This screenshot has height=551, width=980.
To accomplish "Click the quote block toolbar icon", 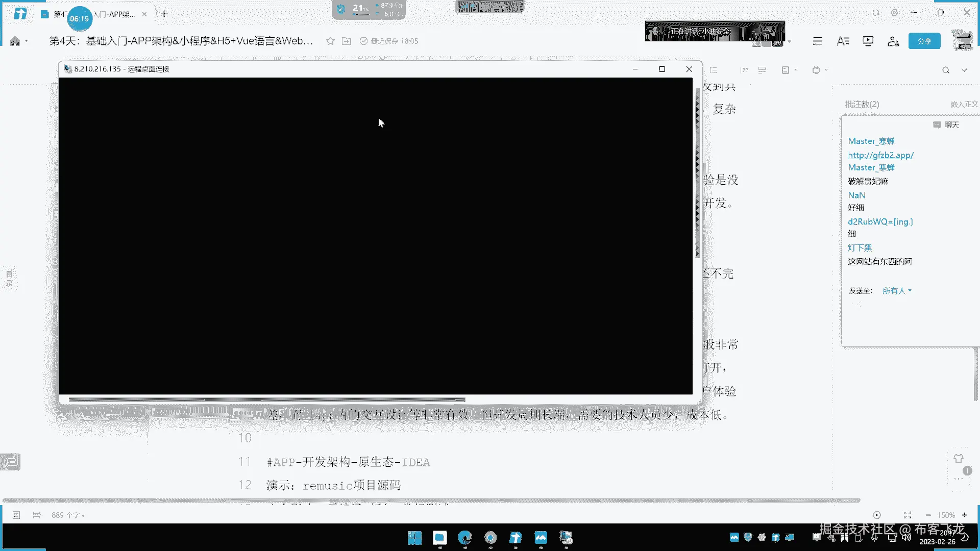I will point(744,70).
